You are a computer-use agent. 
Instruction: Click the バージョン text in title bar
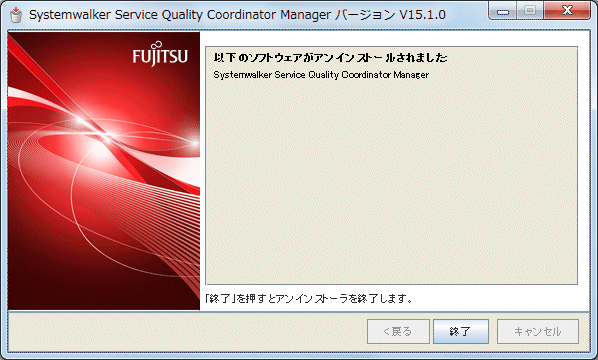[x=365, y=15]
